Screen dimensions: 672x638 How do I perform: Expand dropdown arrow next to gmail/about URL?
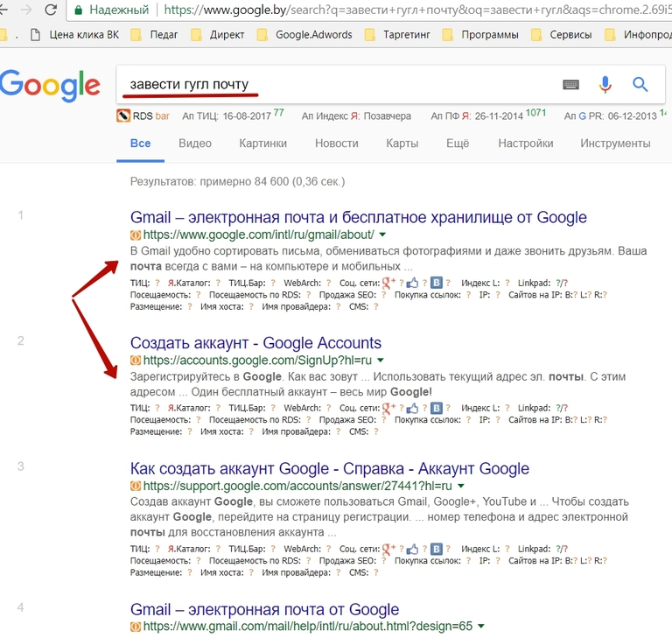point(382,235)
